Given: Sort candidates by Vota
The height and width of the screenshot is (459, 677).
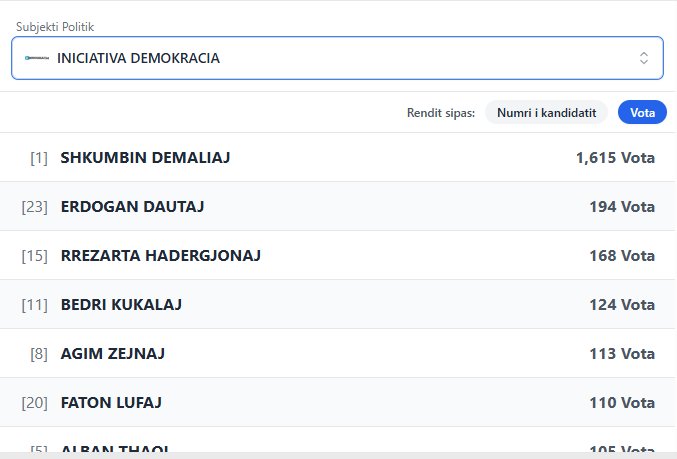Looking at the screenshot, I should coord(642,113).
